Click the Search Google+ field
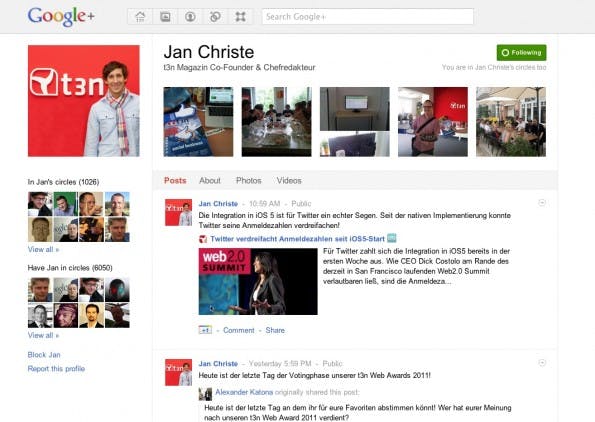This screenshot has width=595, height=422. pos(367,17)
